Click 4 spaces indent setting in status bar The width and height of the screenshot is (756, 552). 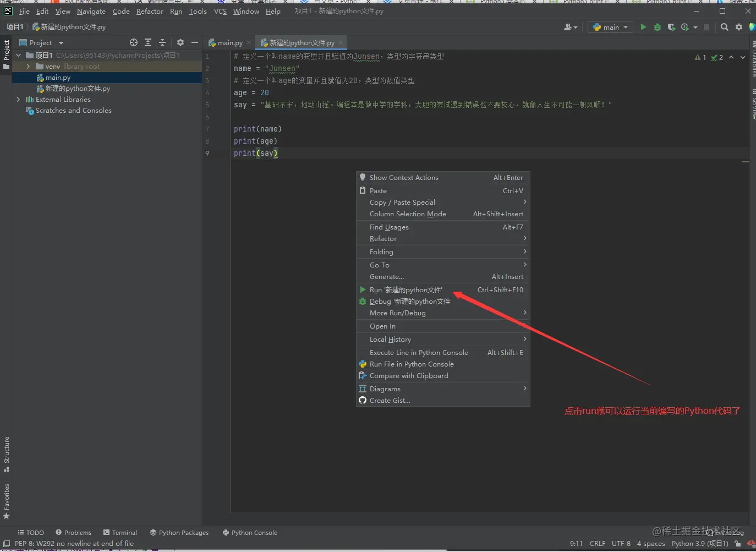[x=651, y=543]
